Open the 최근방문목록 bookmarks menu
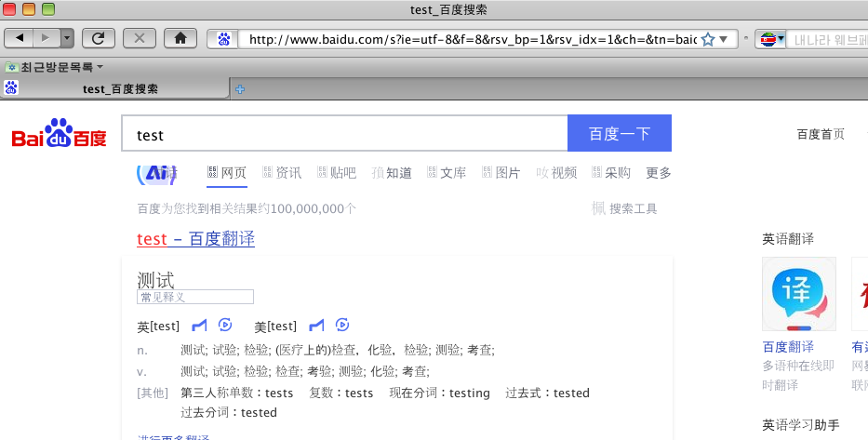The height and width of the screenshot is (440, 868). 54,67
